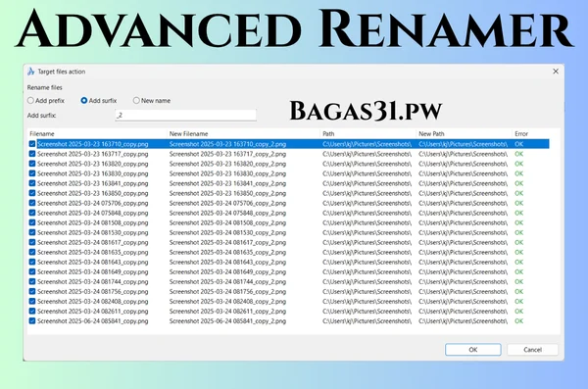Toggle checkbox for Screenshot 2025-03-23 163820_copy.png

click(32, 164)
